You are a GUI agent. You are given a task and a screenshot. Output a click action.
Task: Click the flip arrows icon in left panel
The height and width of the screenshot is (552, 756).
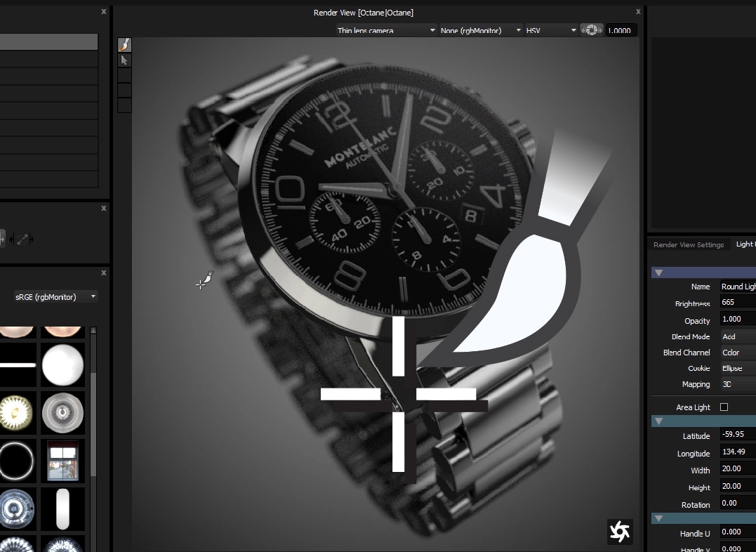22,239
